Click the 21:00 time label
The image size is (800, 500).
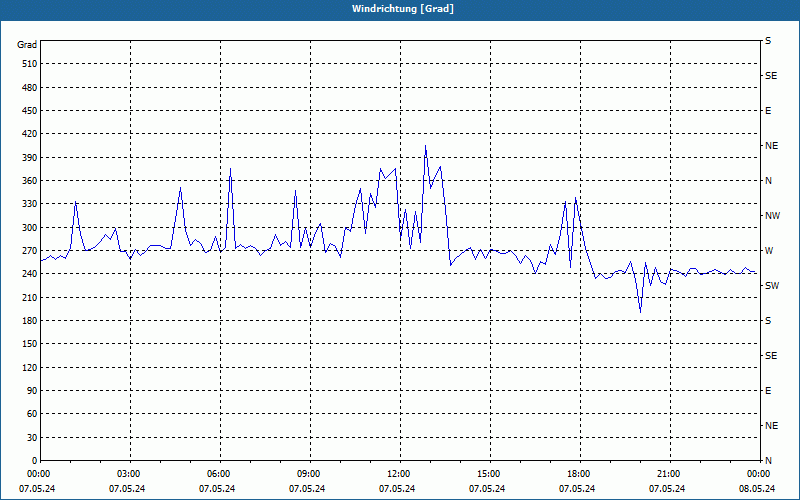pos(668,474)
